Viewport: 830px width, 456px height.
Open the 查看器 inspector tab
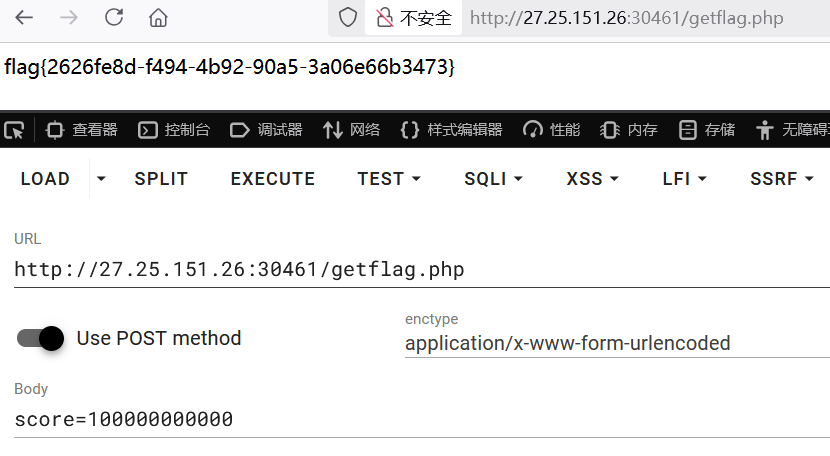[x=82, y=129]
